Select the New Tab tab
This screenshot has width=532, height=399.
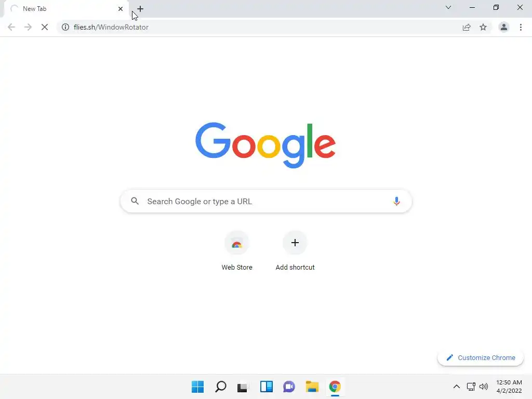point(66,9)
